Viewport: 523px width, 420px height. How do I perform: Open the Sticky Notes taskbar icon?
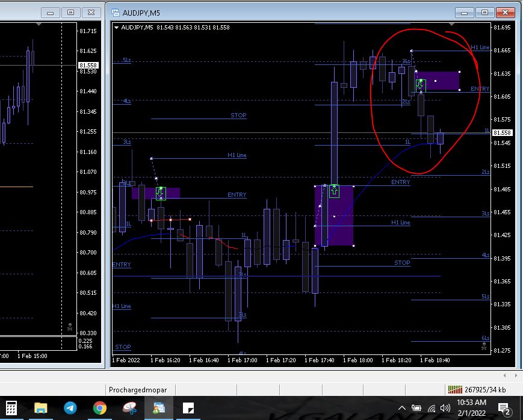188,408
